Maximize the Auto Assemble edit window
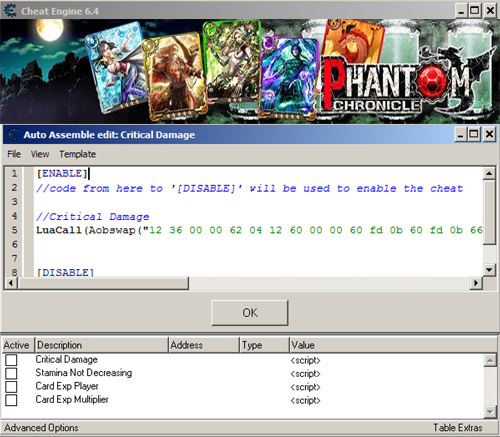This screenshot has height=437, width=500. pos(474,135)
